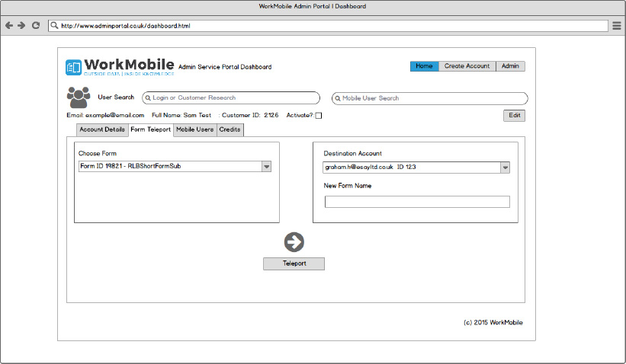Focus the Login or Customer Research search field

point(231,98)
